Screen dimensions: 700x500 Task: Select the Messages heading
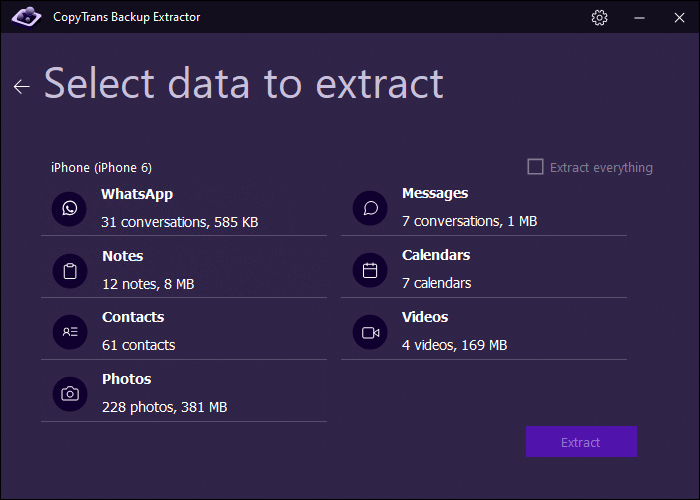(435, 193)
